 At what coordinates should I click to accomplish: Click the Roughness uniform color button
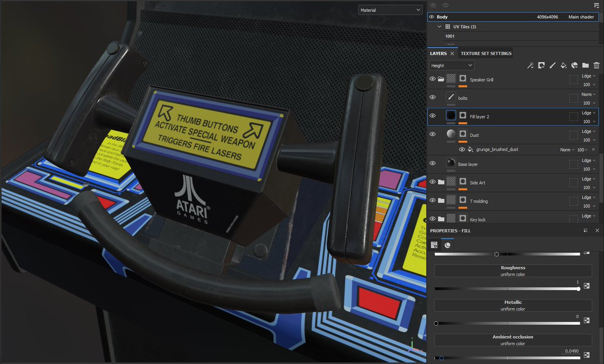pos(513,270)
